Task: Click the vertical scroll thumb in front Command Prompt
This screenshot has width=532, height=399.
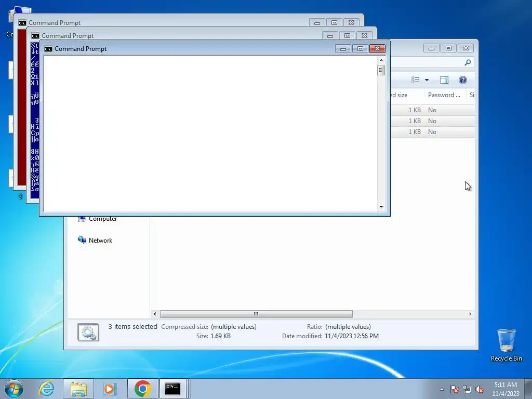Action: click(381, 70)
